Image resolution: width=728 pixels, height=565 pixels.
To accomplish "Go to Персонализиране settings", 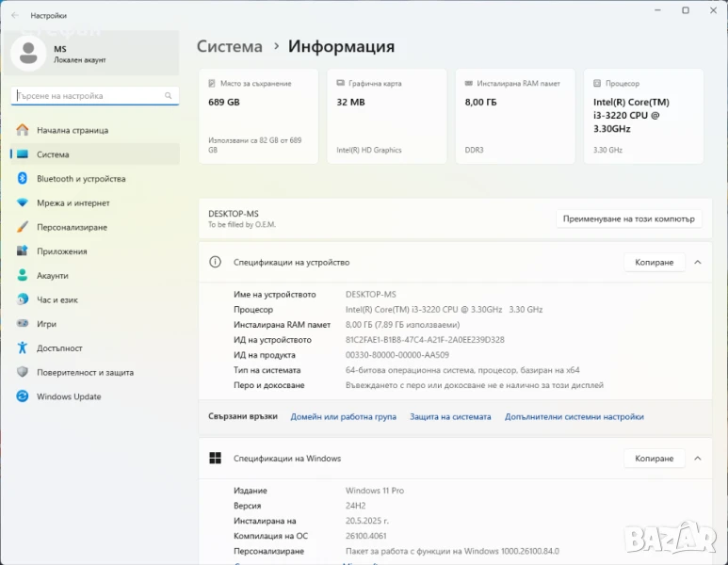I will 72,227.
